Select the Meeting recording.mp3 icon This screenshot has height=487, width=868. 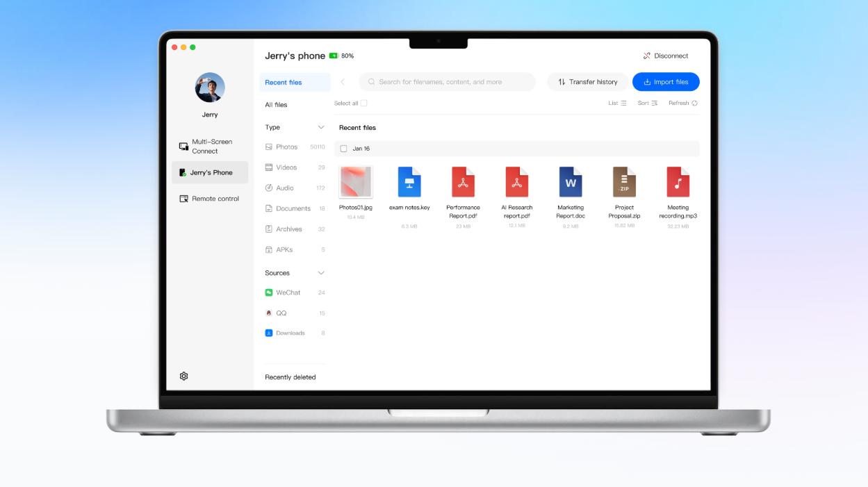point(678,182)
